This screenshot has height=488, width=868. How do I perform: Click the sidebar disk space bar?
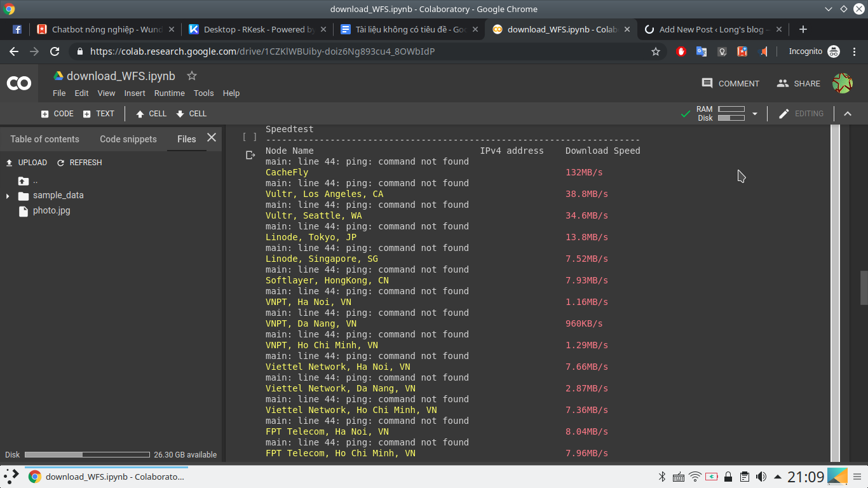coord(87,454)
